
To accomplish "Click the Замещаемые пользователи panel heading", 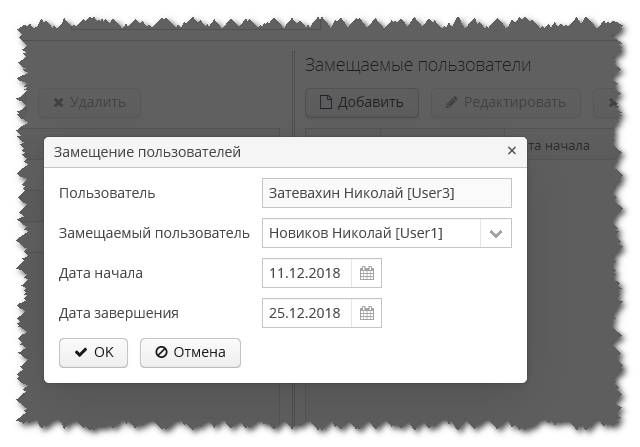I will click(x=417, y=65).
